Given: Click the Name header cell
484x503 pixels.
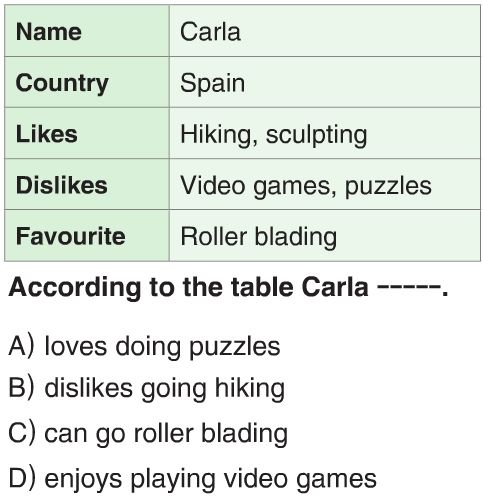Looking at the screenshot, I should 87,31.
